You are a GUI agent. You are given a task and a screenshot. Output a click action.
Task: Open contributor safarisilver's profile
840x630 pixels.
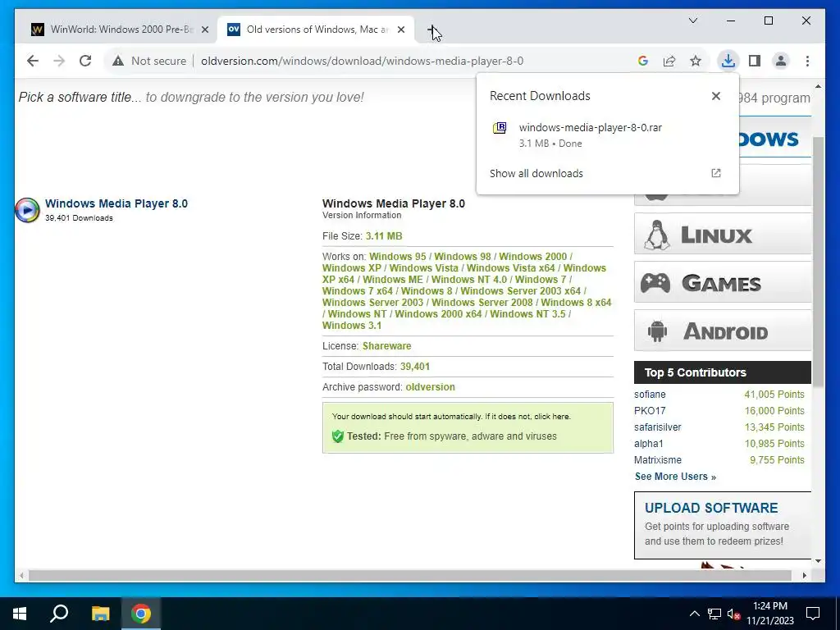coord(657,427)
